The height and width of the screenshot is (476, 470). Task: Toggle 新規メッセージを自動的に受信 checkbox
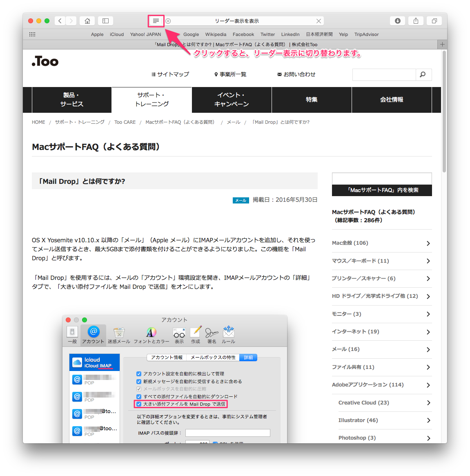(x=139, y=382)
